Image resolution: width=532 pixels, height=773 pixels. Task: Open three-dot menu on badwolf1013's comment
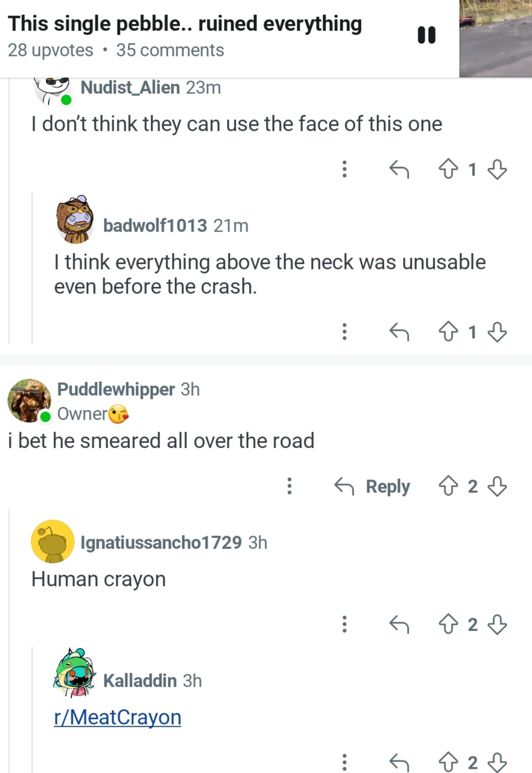coord(344,331)
